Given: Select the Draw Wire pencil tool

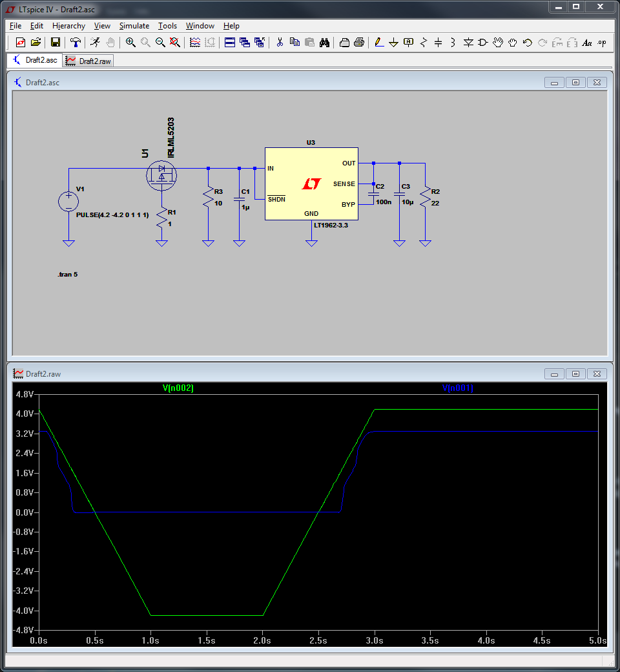Looking at the screenshot, I should coord(378,42).
